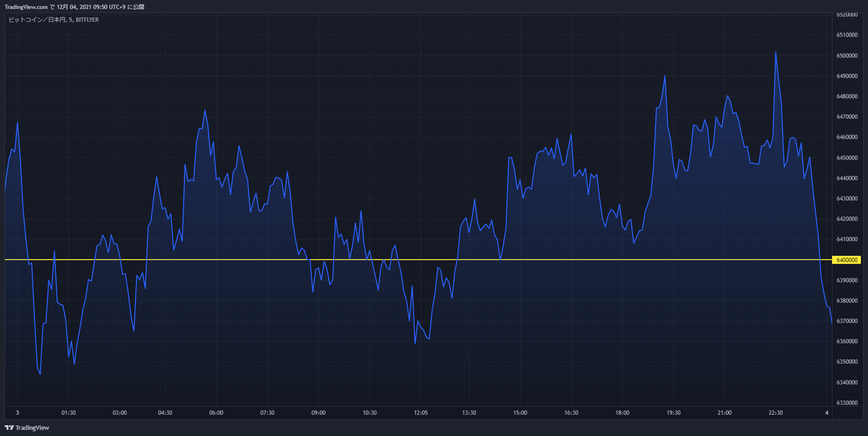Click the 07:30 time axis label

pyautogui.click(x=267, y=413)
